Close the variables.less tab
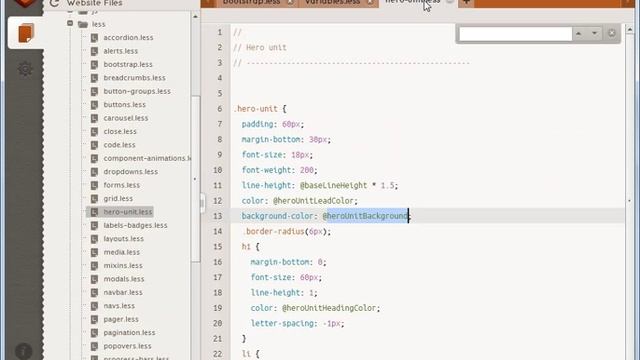This screenshot has height=360, width=640. 370,2
